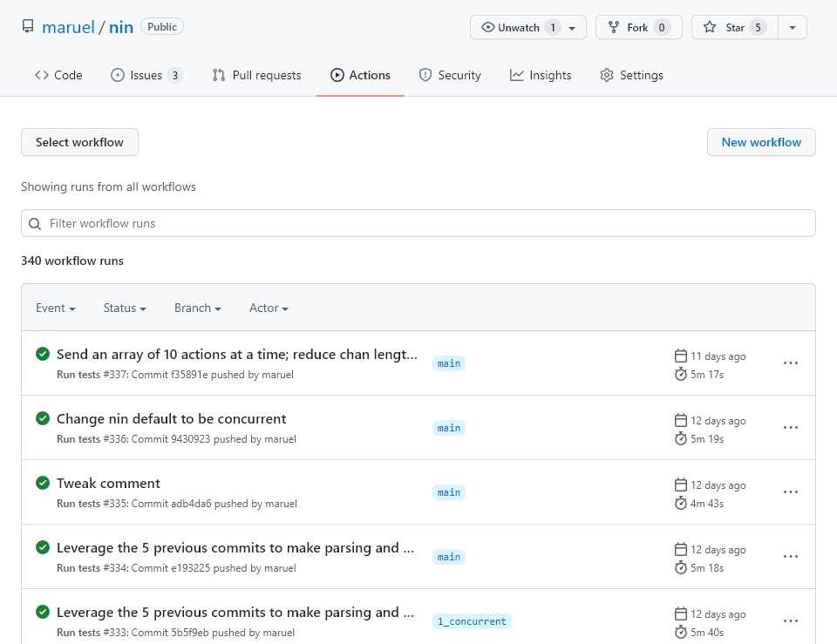Click the calendar icon for run #336
Screen dimensions: 837x644
pyautogui.click(x=681, y=420)
